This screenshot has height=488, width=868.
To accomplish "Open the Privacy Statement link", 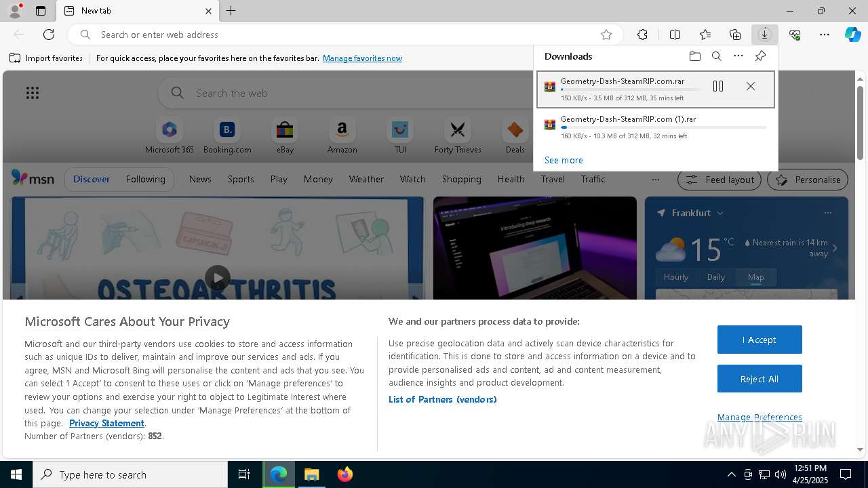I will click(x=106, y=423).
